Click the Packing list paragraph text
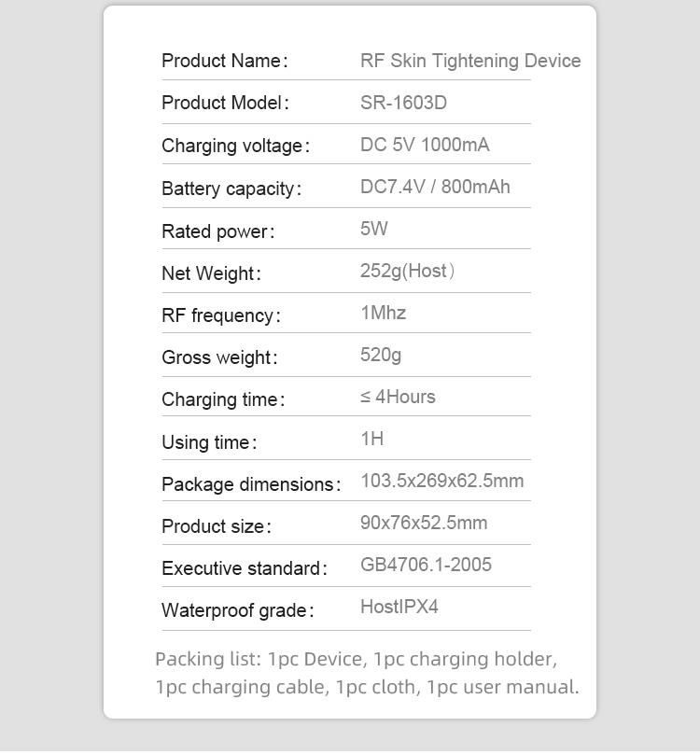700x755 pixels. pyautogui.click(x=367, y=673)
